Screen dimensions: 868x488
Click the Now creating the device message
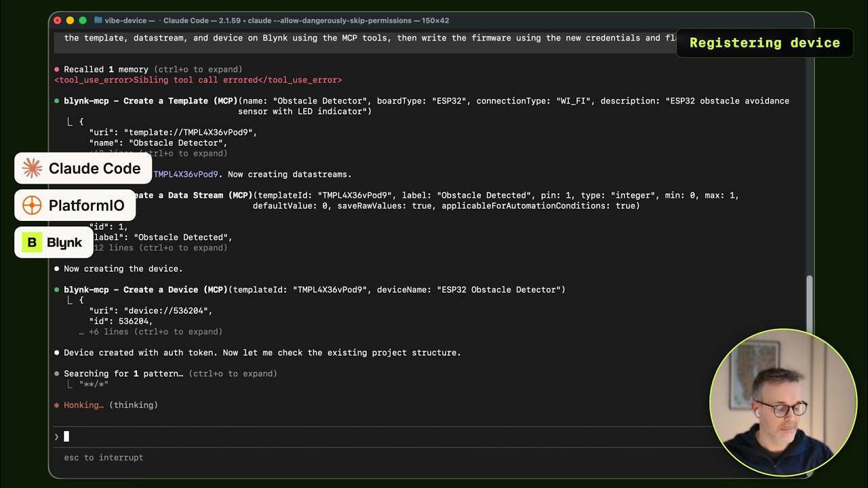coord(123,269)
